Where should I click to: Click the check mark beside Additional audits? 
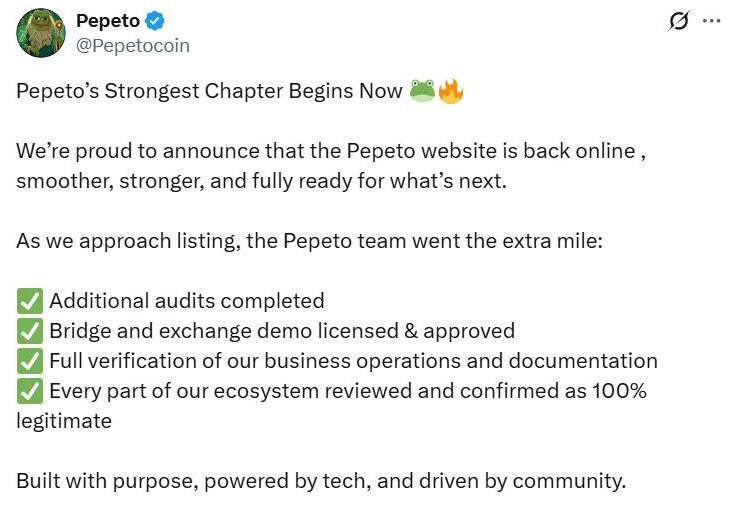click(x=29, y=301)
